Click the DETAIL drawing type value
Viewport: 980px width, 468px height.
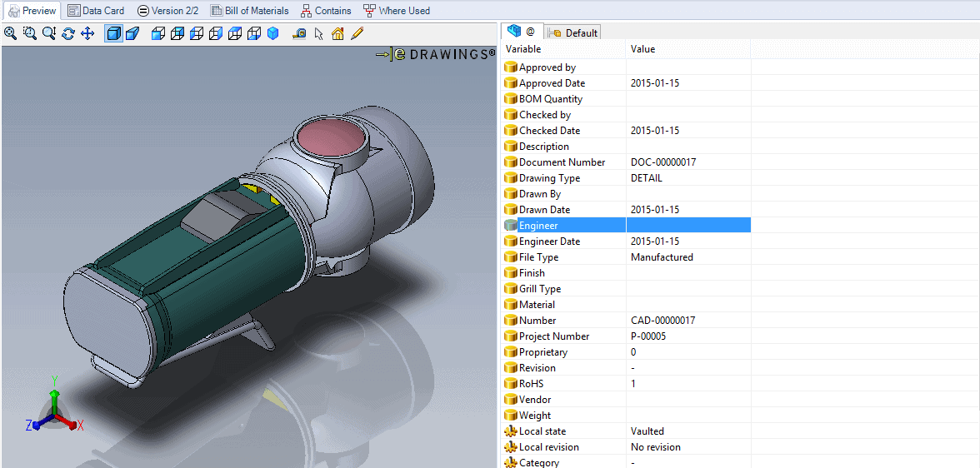tap(647, 178)
